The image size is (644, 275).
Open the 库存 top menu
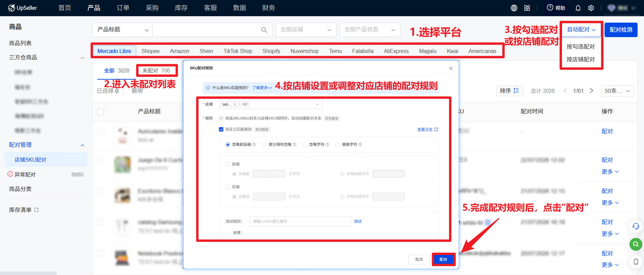181,8
